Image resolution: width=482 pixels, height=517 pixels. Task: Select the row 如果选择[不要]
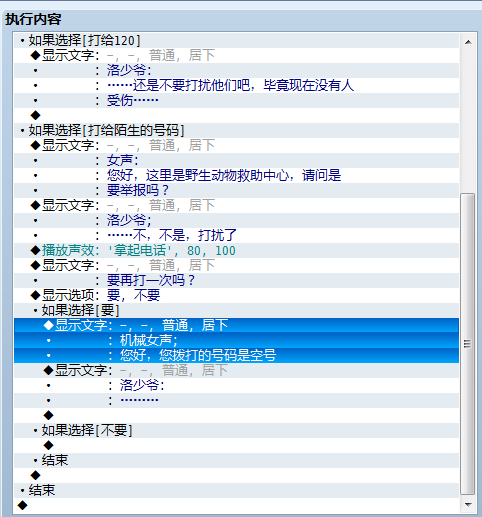236,430
